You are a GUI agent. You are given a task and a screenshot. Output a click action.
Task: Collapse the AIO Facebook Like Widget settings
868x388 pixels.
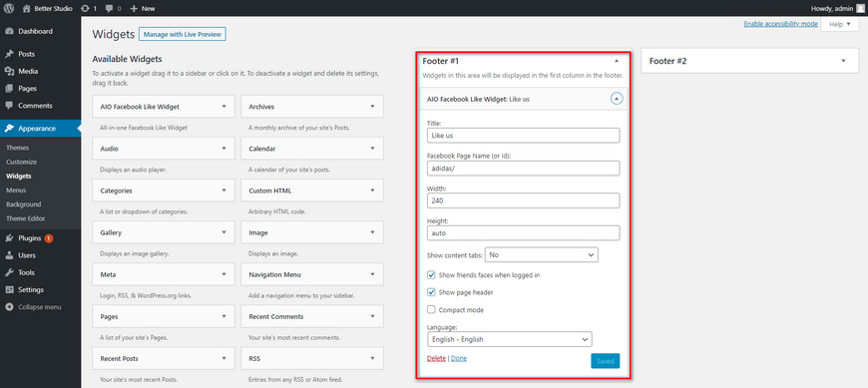click(617, 99)
